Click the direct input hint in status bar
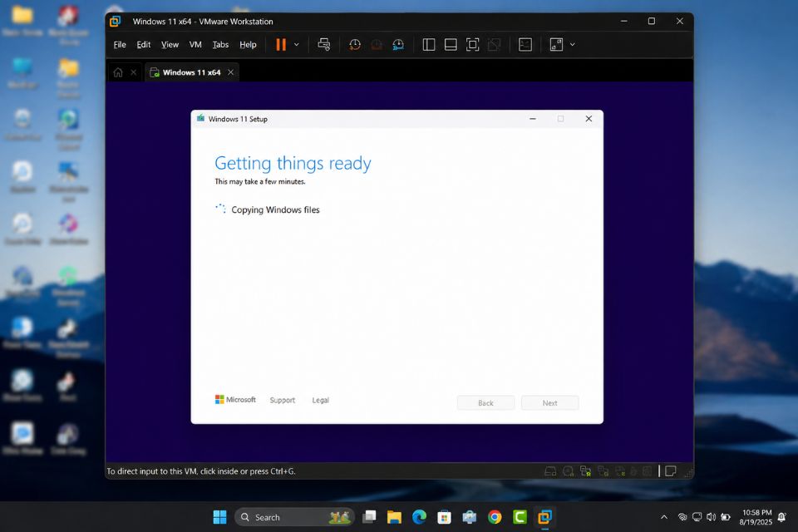The width and height of the screenshot is (798, 532). point(201,471)
